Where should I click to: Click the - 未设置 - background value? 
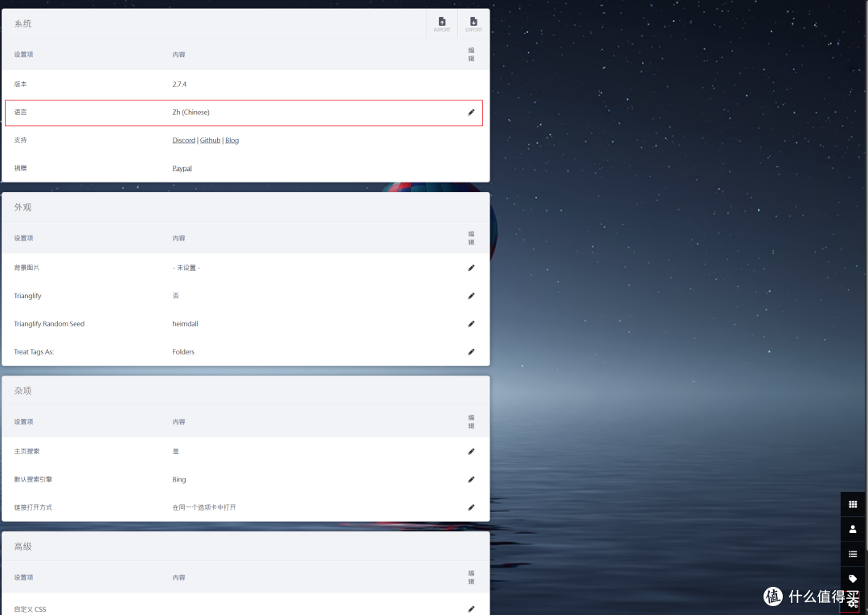tap(186, 268)
